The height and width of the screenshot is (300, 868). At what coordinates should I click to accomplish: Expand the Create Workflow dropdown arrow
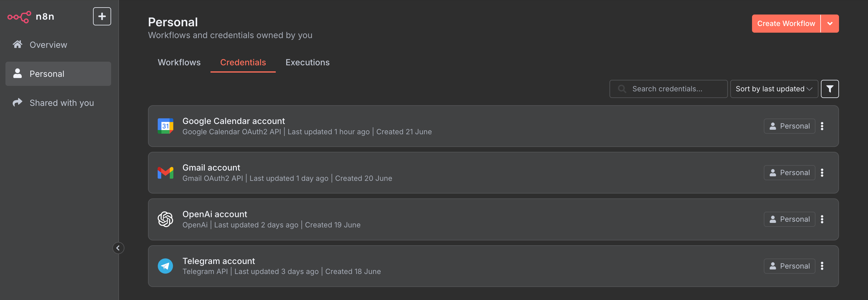point(830,24)
